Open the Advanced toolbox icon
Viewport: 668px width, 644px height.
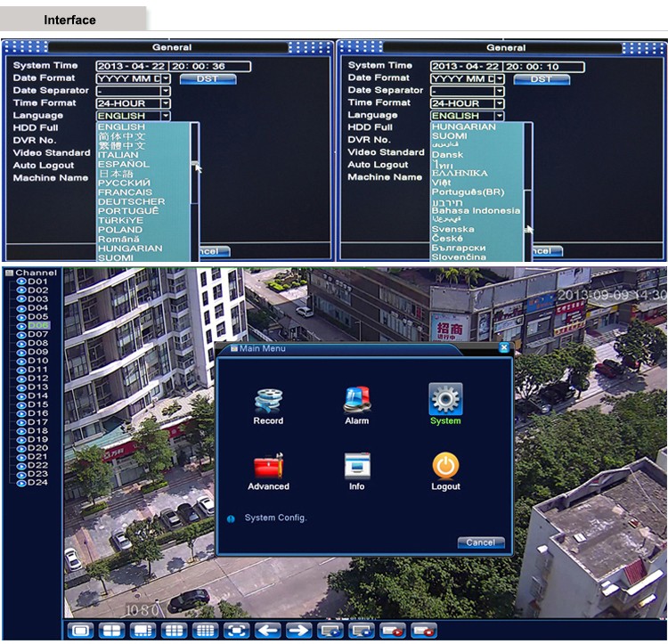pos(268,466)
